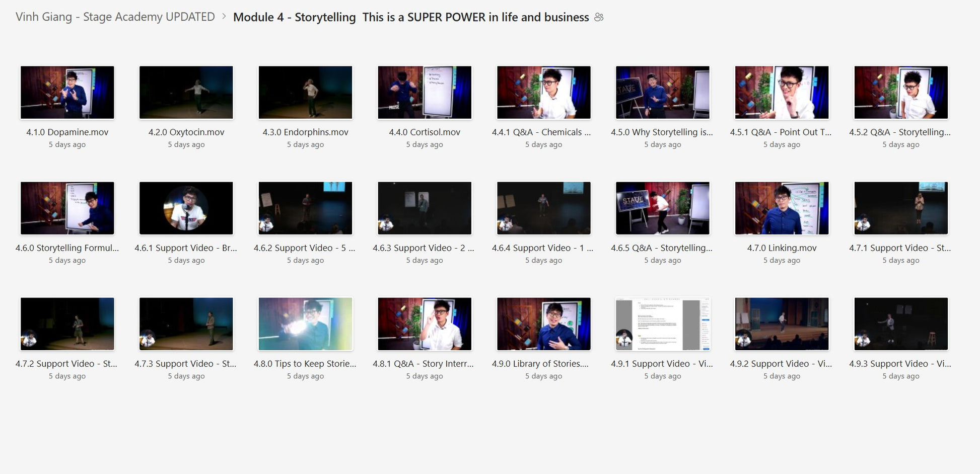Select the file name 4.6.2 Support Video - 5
The image size is (980, 474).
point(305,248)
